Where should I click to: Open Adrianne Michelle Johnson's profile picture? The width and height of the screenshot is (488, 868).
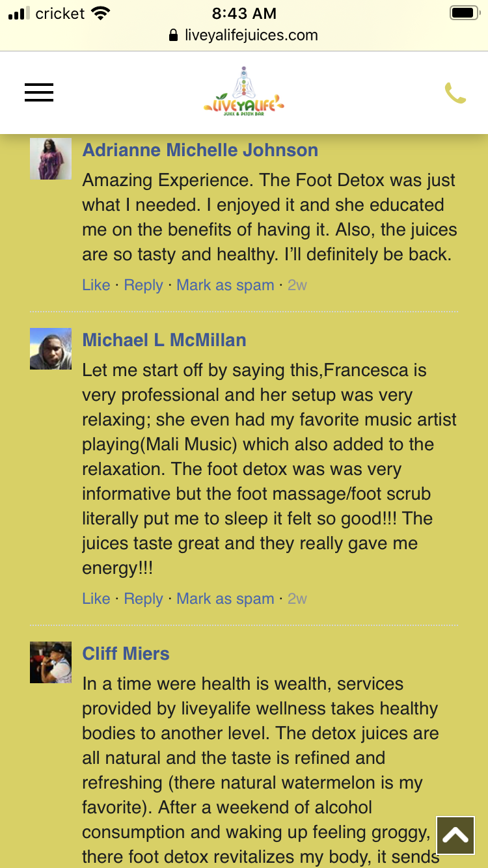(x=51, y=159)
